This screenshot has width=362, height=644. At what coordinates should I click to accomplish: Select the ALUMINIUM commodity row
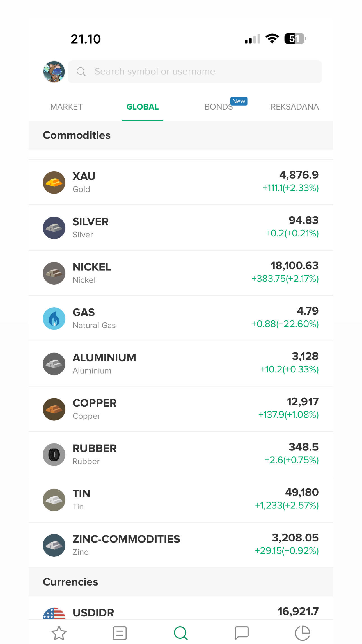[181, 364]
